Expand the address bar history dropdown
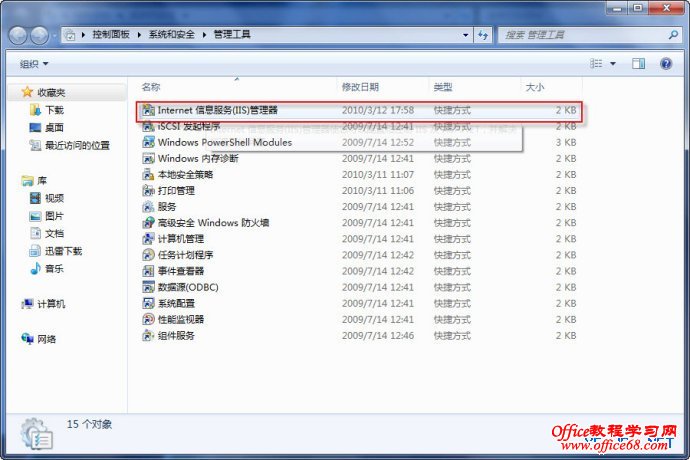The image size is (690, 460). [x=466, y=35]
